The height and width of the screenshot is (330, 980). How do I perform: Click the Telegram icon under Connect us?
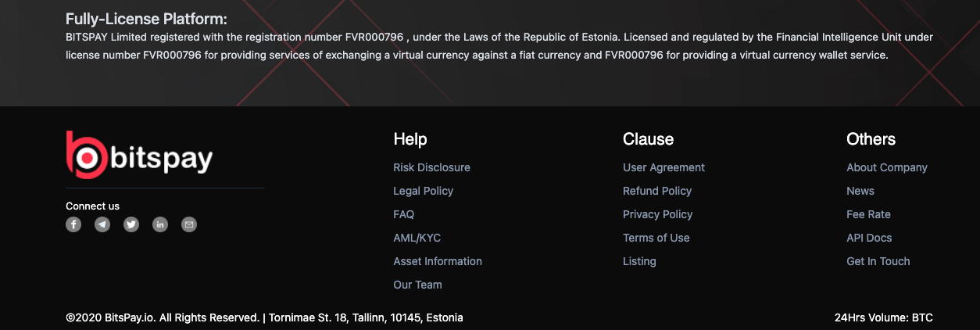102,224
